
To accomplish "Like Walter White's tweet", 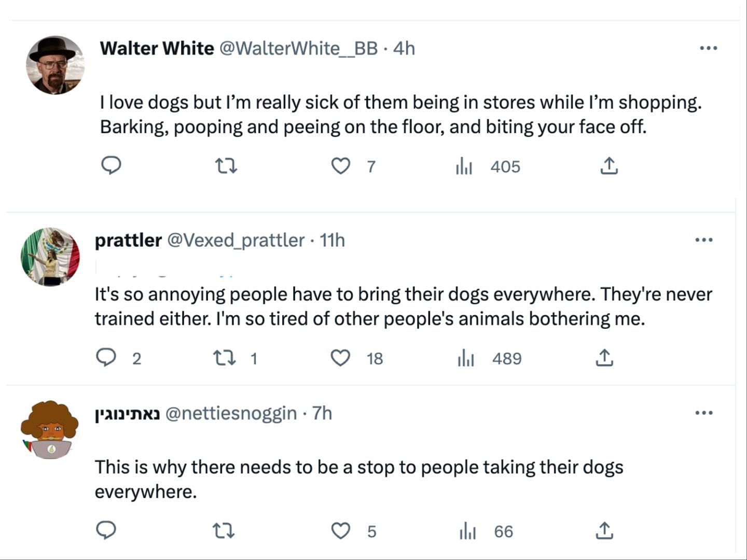I will click(x=341, y=166).
